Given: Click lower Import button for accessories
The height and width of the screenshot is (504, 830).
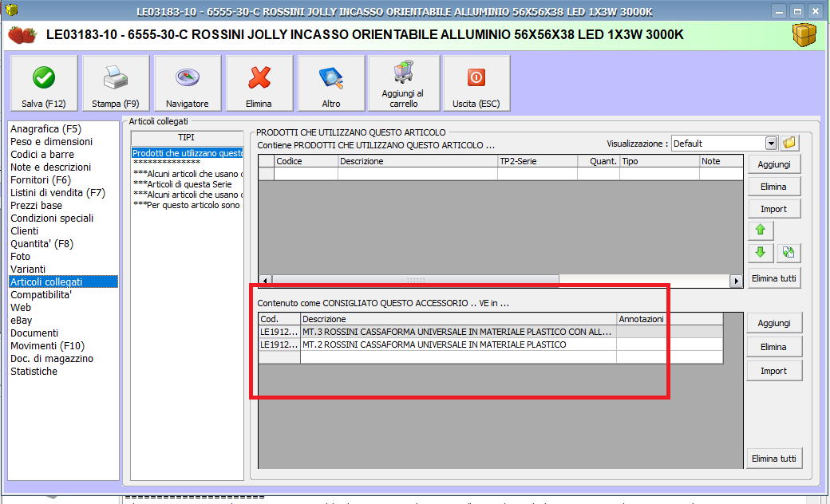Looking at the screenshot, I should 774,371.
